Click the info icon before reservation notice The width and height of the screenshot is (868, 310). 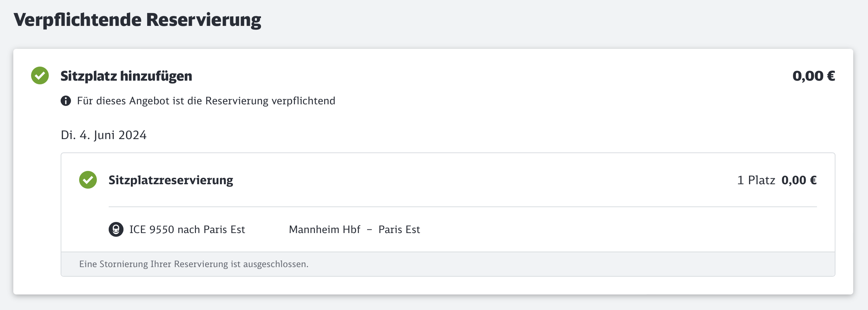(x=66, y=101)
